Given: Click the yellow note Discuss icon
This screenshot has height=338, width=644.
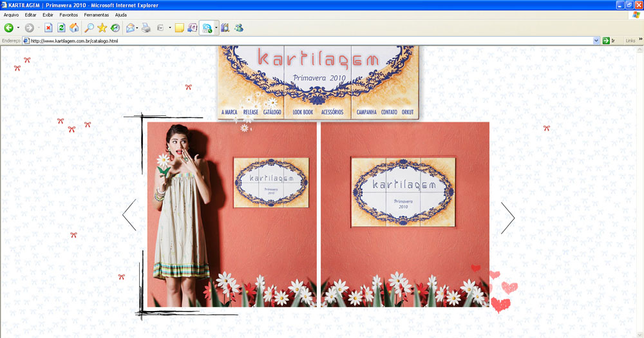Looking at the screenshot, I should 179,28.
